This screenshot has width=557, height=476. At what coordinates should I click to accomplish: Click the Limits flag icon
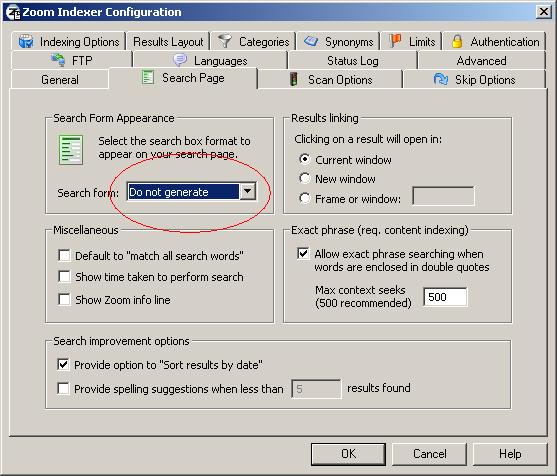pyautogui.click(x=395, y=41)
